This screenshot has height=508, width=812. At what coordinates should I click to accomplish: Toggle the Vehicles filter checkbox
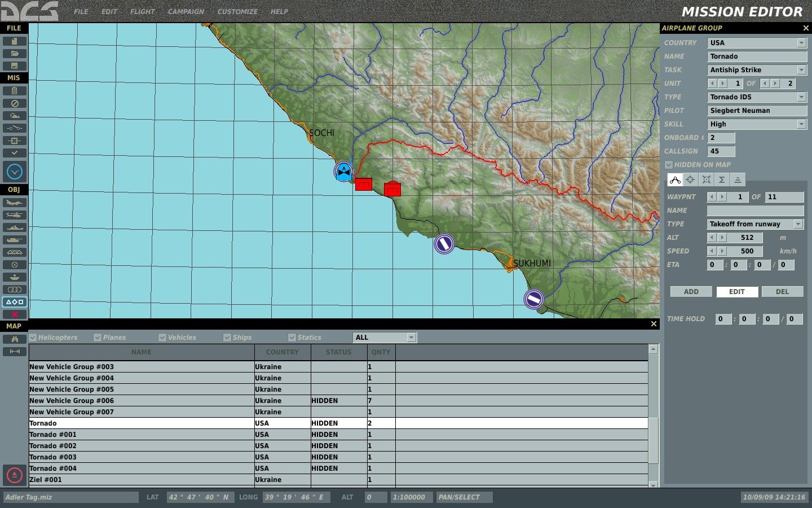pyautogui.click(x=162, y=338)
